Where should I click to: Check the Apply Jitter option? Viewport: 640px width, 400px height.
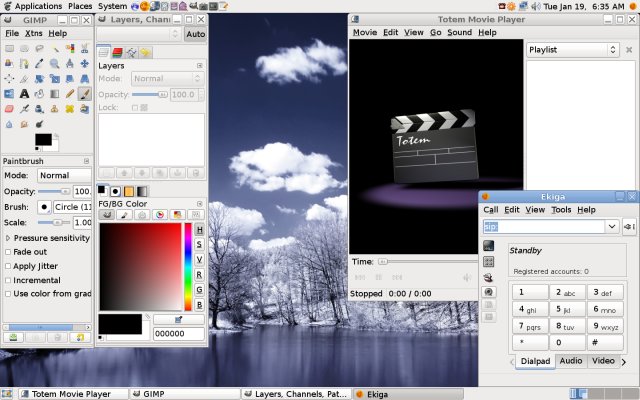[9, 266]
